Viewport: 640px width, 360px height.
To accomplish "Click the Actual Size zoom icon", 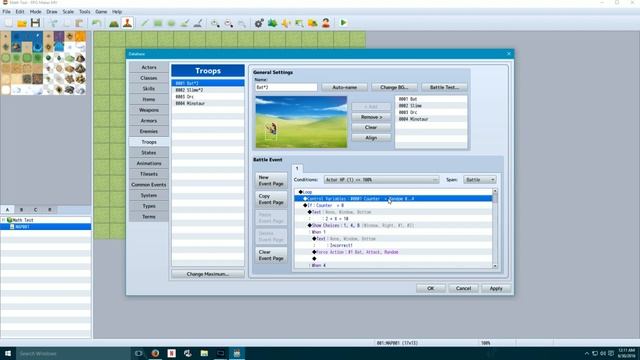I will tap(242, 23).
